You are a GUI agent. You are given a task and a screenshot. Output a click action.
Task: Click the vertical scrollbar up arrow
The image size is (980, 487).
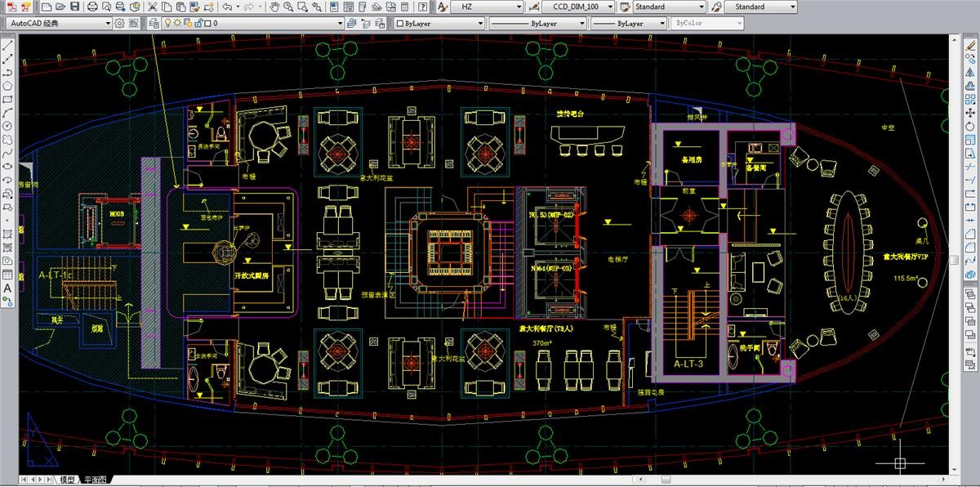952,39
